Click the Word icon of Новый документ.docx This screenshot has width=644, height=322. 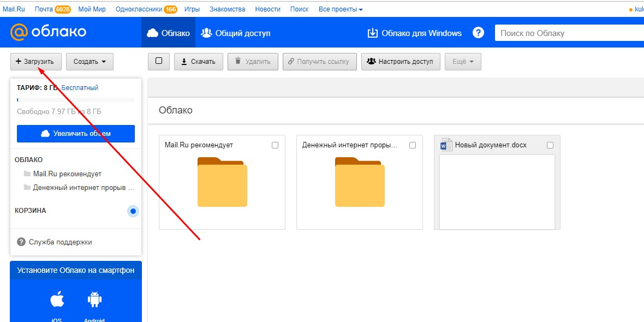click(446, 145)
